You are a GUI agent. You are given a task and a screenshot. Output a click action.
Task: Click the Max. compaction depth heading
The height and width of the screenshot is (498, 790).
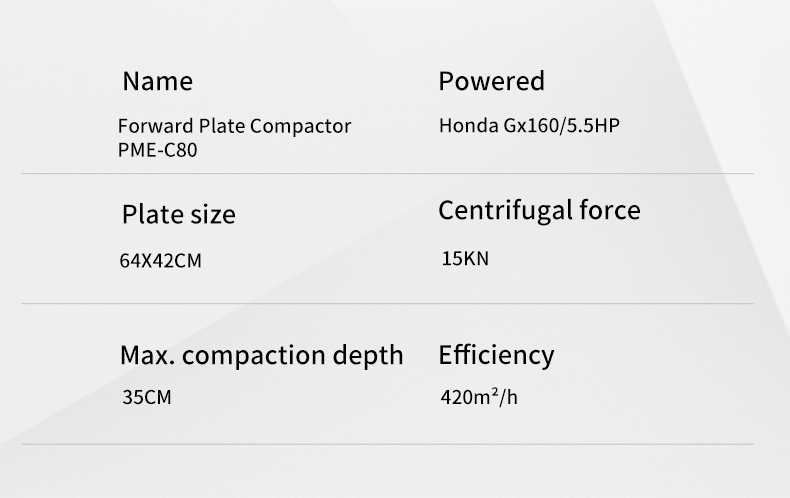click(261, 355)
